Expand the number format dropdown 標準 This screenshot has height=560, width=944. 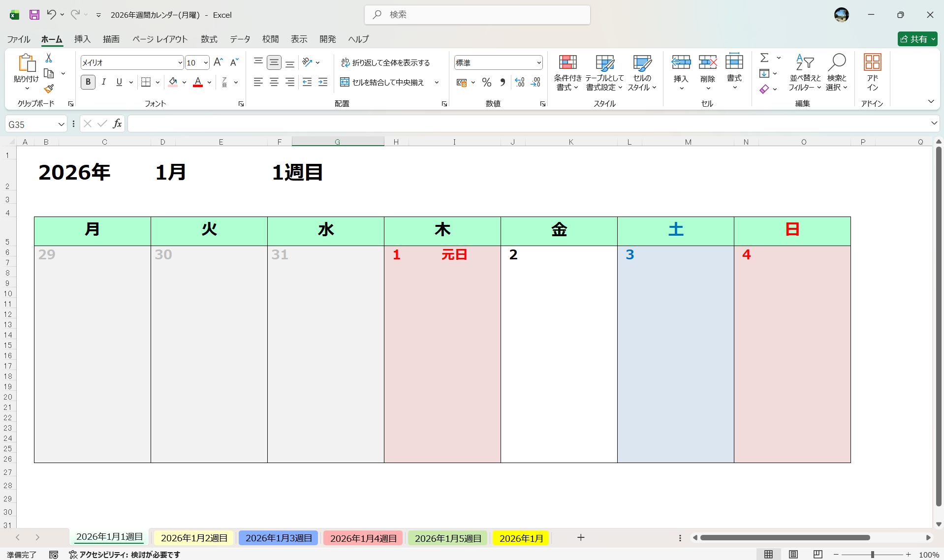click(x=538, y=62)
